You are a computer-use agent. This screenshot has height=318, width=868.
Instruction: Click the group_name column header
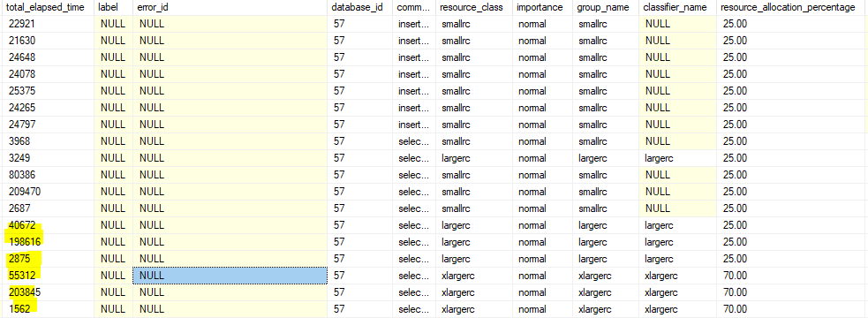point(605,8)
